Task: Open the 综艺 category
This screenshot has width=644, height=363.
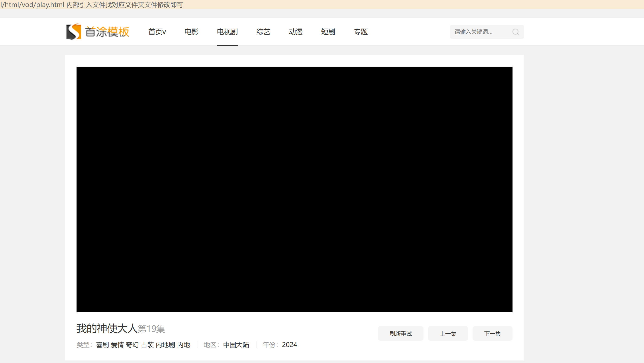Action: pyautogui.click(x=263, y=32)
